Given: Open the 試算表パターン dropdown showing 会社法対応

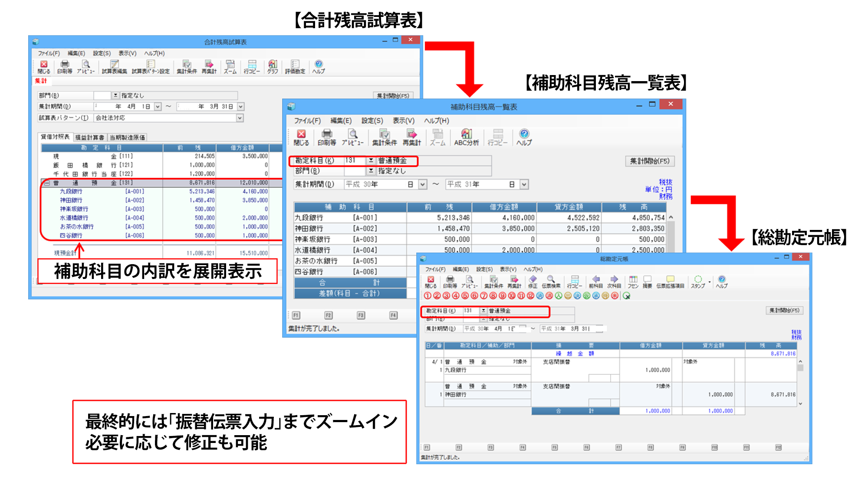Looking at the screenshot, I should [240, 118].
